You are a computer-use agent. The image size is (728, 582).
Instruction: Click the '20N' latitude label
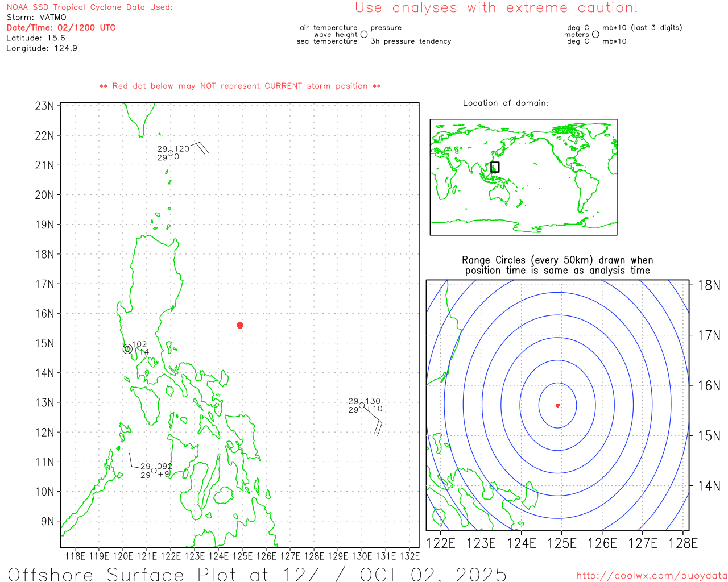[x=44, y=195]
